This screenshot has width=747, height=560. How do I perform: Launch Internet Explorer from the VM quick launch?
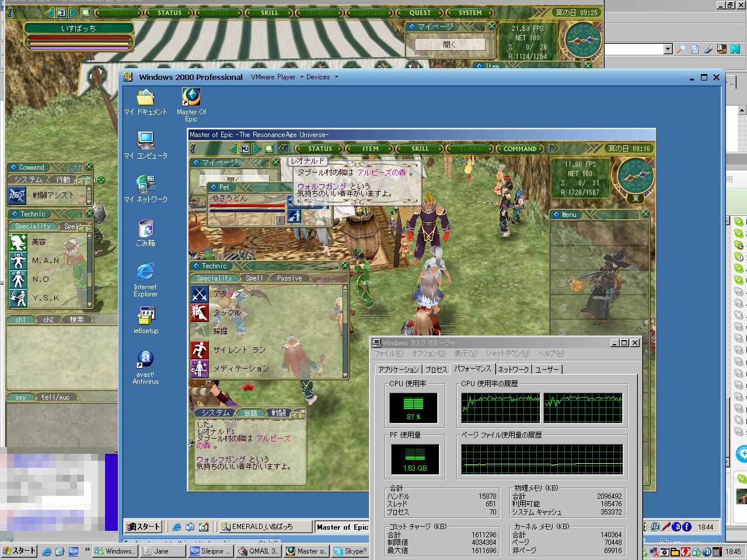[177, 527]
